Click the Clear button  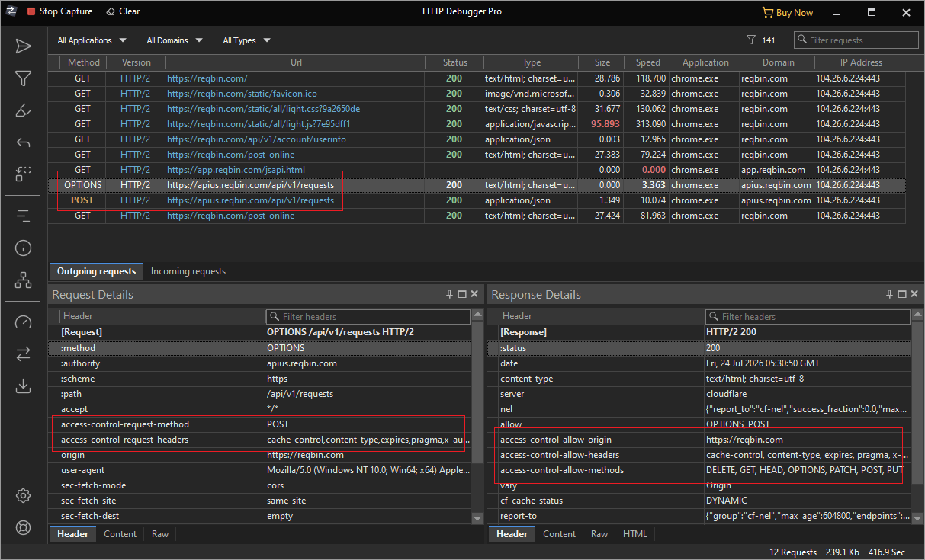pos(123,11)
